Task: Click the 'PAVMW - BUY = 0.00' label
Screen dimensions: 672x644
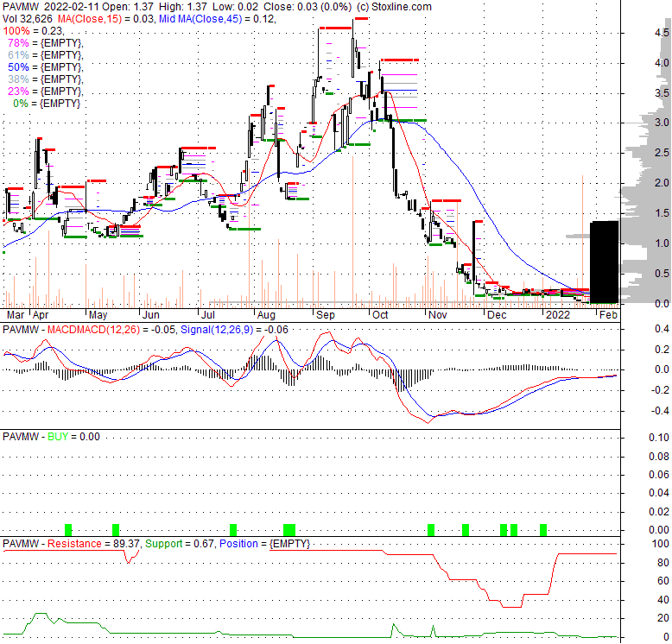Action: 51,437
